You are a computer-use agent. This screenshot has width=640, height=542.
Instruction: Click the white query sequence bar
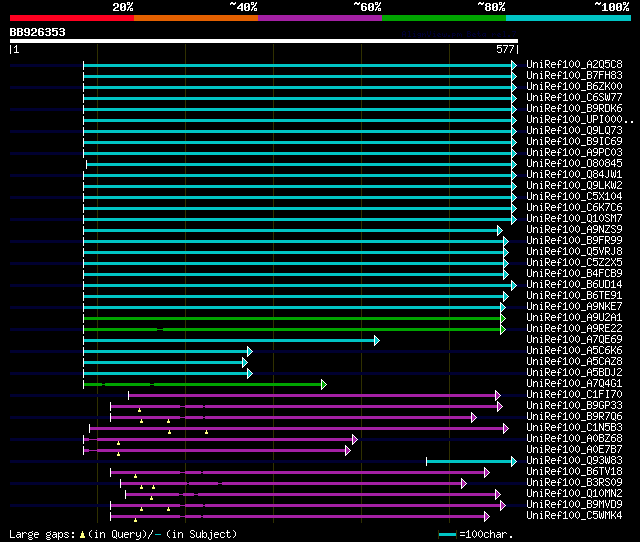tap(264, 41)
